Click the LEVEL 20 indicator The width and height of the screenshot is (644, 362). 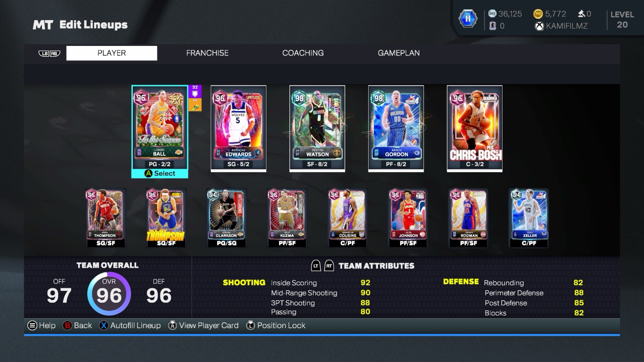[622, 19]
